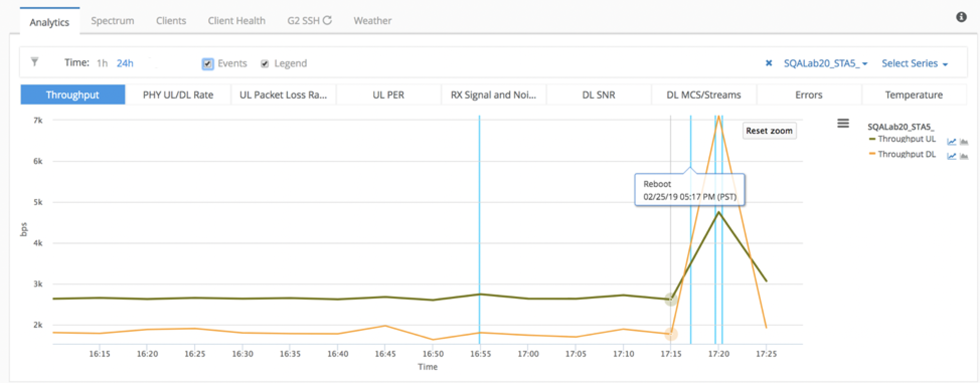Open the info icon at top right
Screen dimensions: 980x383
pyautogui.click(x=961, y=18)
